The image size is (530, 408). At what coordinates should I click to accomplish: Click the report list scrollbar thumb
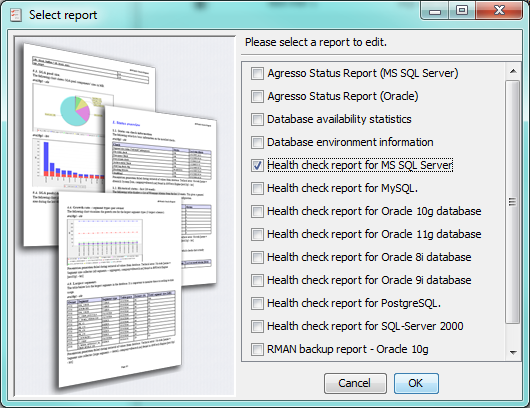pyautogui.click(x=513, y=202)
